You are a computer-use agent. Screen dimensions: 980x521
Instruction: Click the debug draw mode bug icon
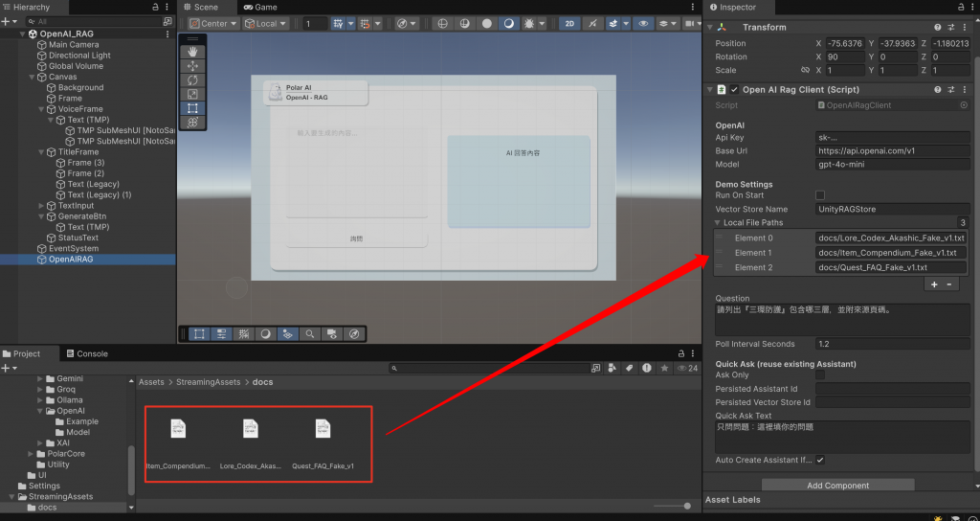529,24
